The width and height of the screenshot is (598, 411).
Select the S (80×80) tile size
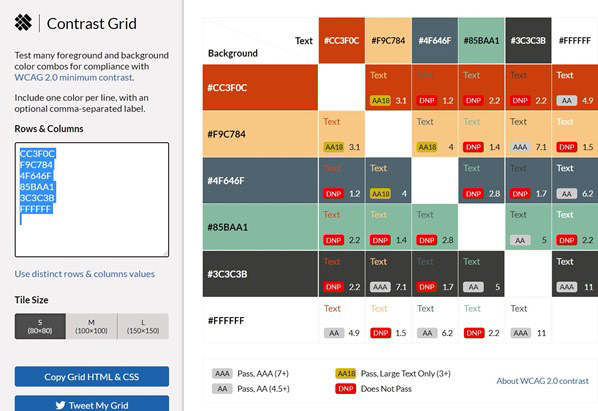tap(40, 326)
